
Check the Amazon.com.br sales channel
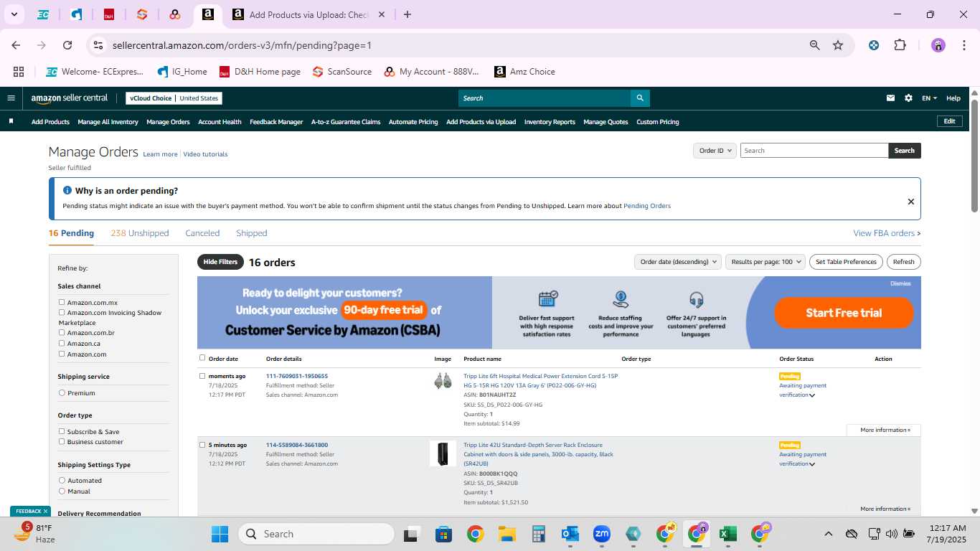[x=62, y=333]
